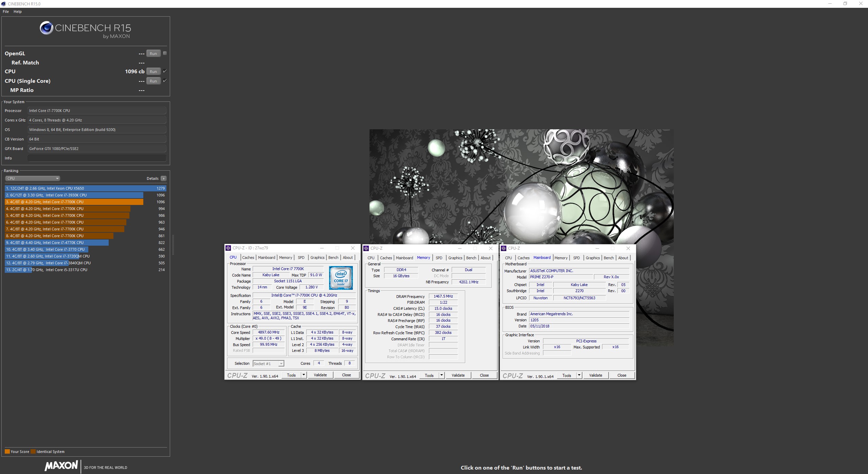Image resolution: width=868 pixels, height=474 pixels.
Task: Open the Mainboard tab in CPU-Z CPU window
Action: (267, 258)
